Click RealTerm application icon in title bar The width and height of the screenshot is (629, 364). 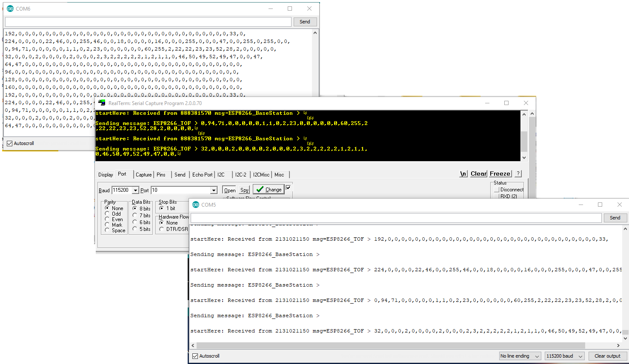click(x=102, y=103)
